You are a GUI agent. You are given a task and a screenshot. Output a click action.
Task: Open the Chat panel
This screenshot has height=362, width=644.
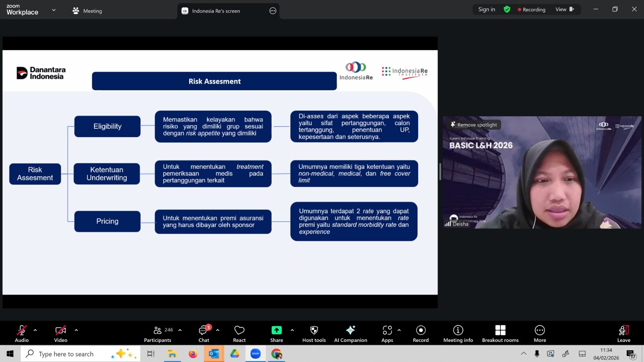coord(204,333)
